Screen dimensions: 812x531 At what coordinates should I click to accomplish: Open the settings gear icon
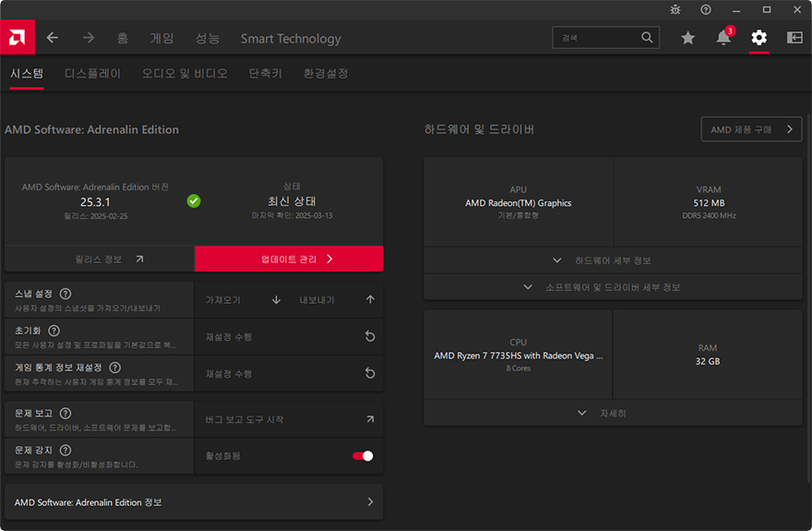759,37
